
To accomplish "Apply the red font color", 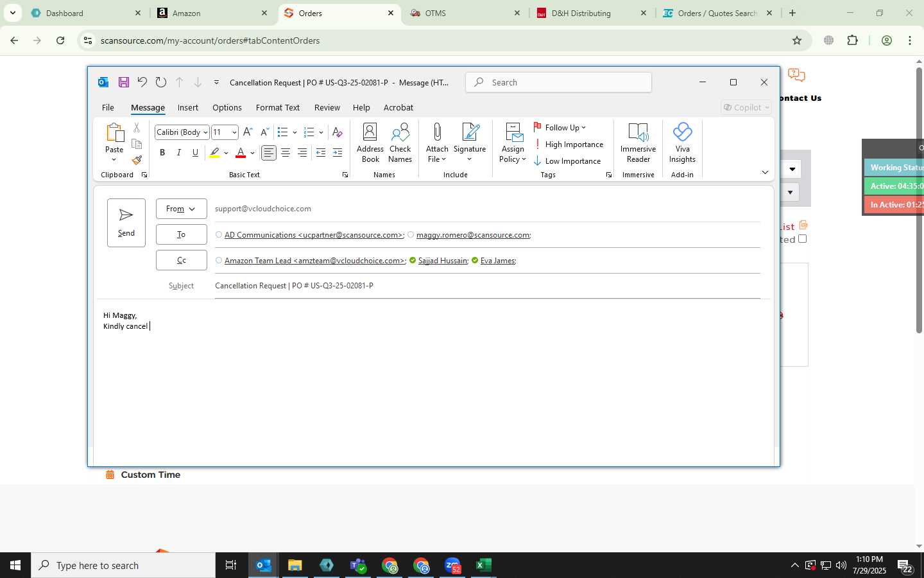I will pyautogui.click(x=241, y=153).
